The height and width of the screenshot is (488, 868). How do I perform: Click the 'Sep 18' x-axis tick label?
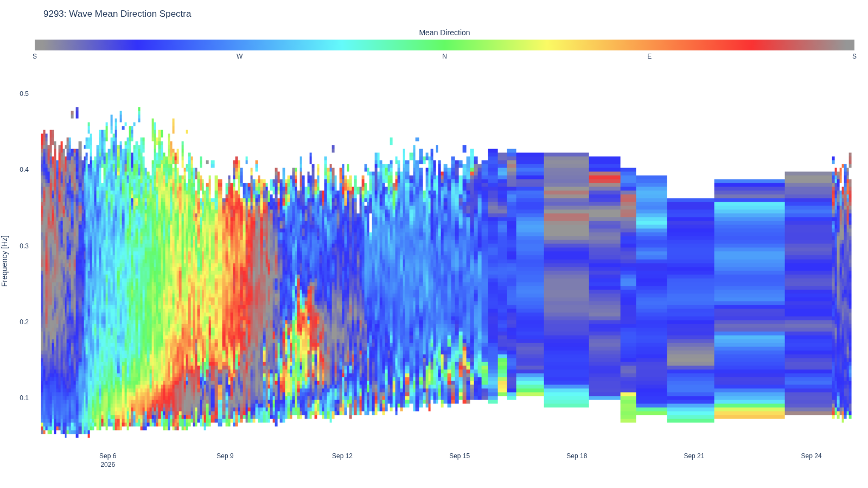(577, 456)
